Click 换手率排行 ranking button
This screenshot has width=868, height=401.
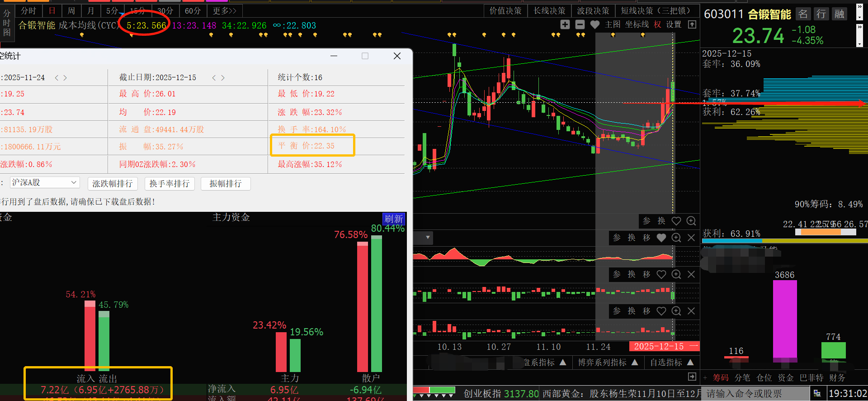coord(170,183)
